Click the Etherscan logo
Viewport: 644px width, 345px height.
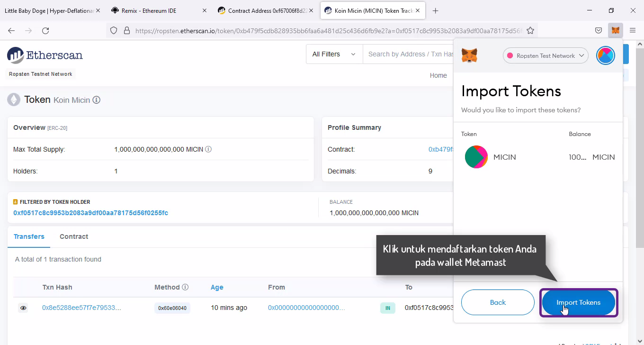tap(45, 55)
